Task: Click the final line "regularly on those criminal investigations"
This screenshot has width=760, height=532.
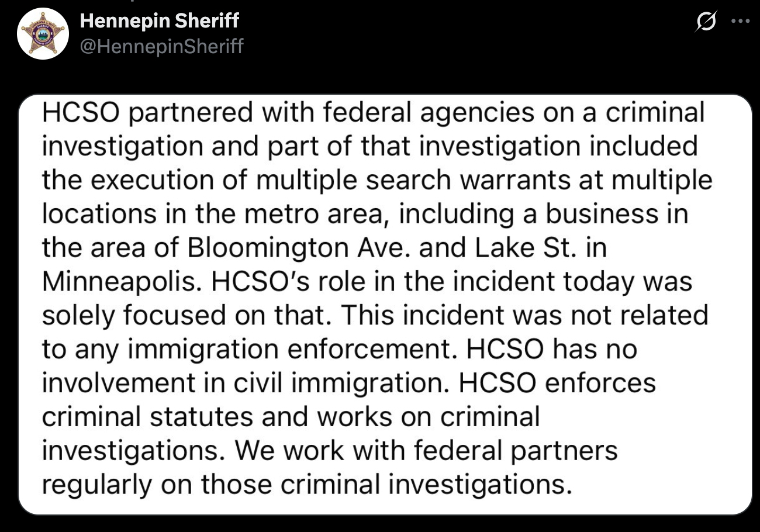Action: (x=306, y=485)
